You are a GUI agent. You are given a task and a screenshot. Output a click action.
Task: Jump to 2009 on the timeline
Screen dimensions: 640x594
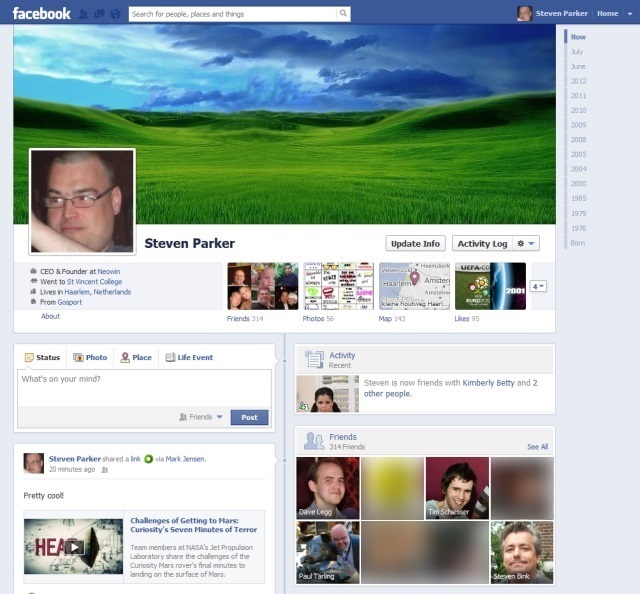point(578,125)
